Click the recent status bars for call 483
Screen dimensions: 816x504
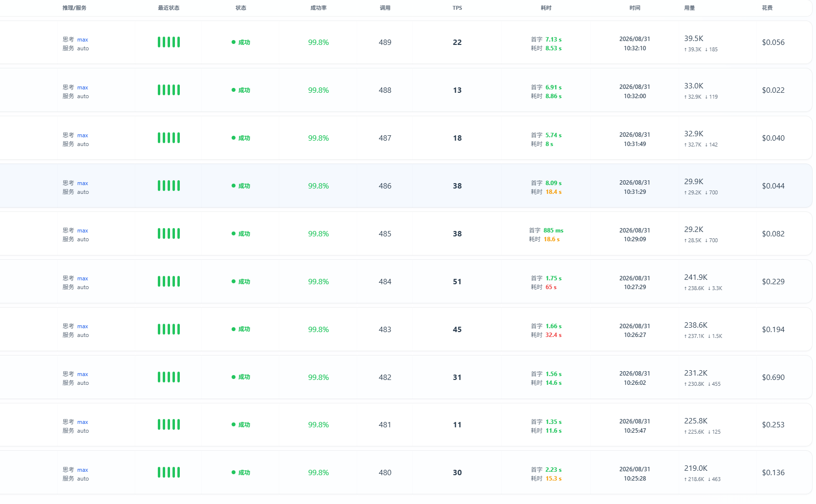[x=169, y=329]
